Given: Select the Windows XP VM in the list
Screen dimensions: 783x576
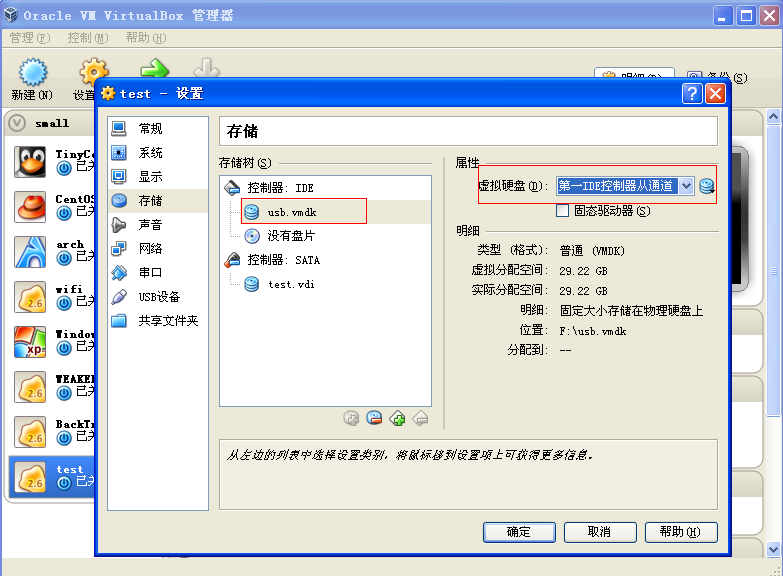Looking at the screenshot, I should 52,342.
